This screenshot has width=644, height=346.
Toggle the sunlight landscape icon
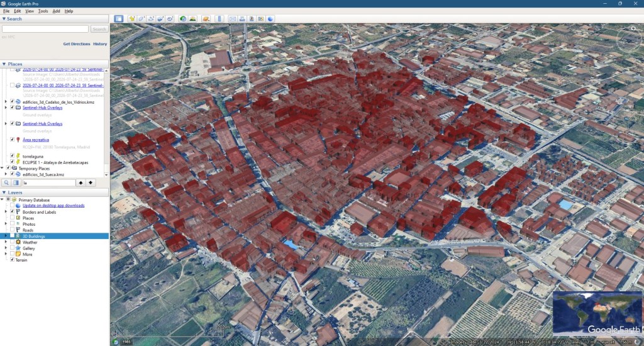(x=192, y=18)
